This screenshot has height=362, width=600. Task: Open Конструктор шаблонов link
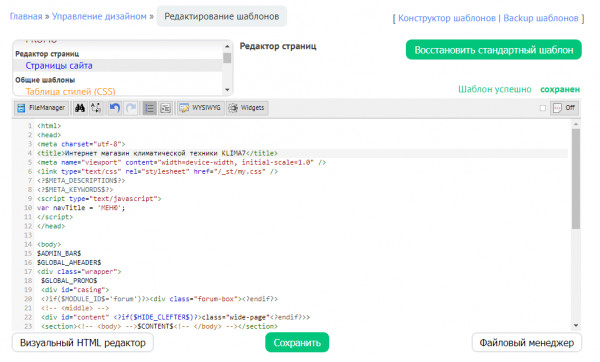(x=447, y=18)
